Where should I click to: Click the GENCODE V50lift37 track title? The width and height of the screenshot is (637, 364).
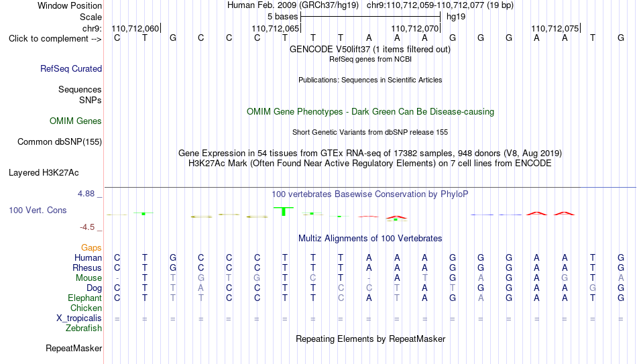[370, 49]
